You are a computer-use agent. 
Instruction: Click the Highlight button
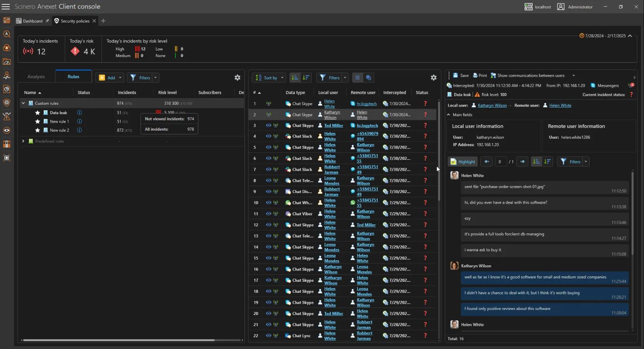463,161
